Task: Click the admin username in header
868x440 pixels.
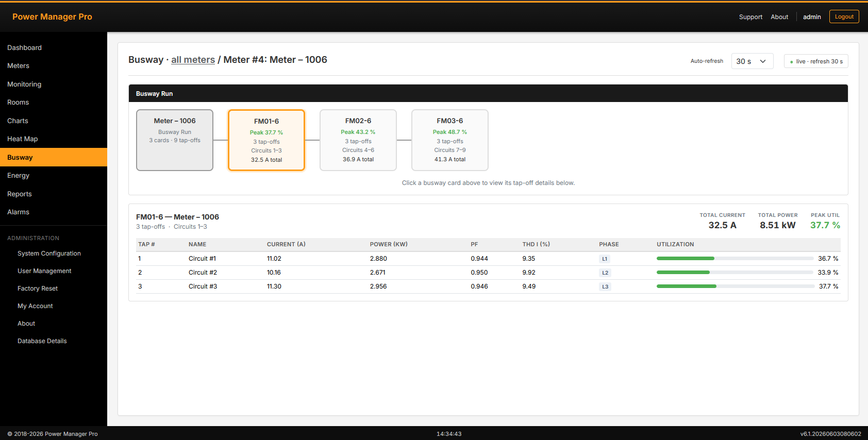Action: click(x=812, y=17)
